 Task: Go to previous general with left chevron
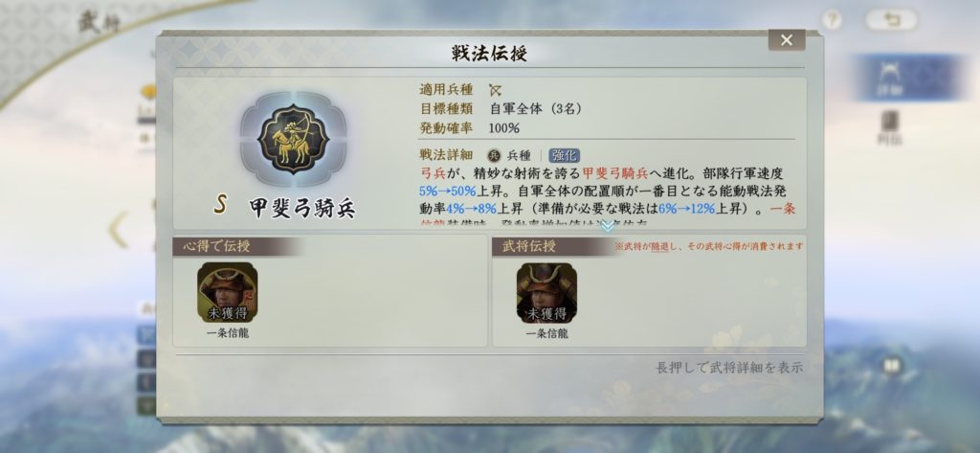(x=118, y=230)
